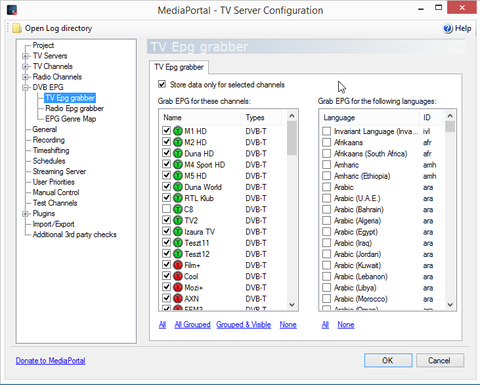Select Timeshifting in the settings tree
Viewport: 480px width, 385px height.
coord(51,150)
